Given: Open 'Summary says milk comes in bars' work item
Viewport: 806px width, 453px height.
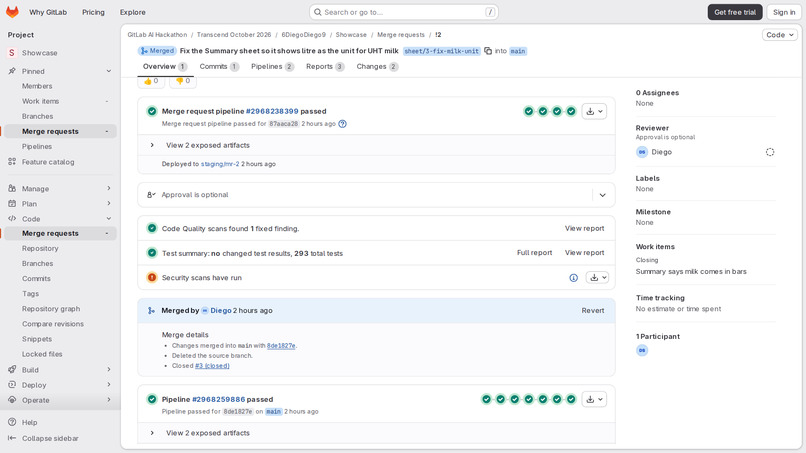Looking at the screenshot, I should [691, 271].
